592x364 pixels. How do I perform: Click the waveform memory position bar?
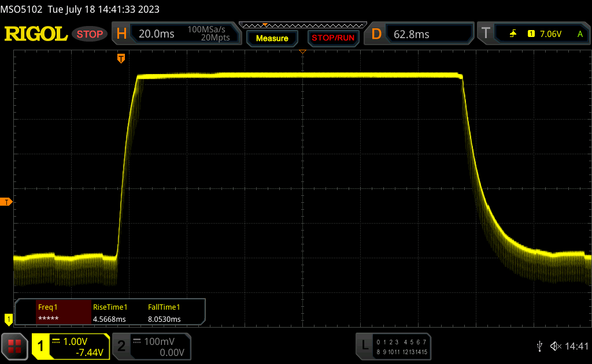pos(302,25)
